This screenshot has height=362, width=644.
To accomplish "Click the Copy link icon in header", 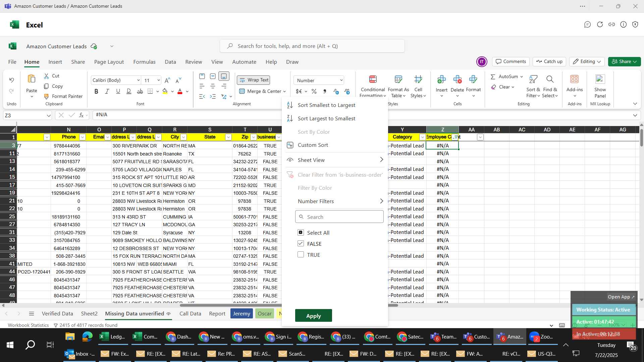I will coord(612,24).
